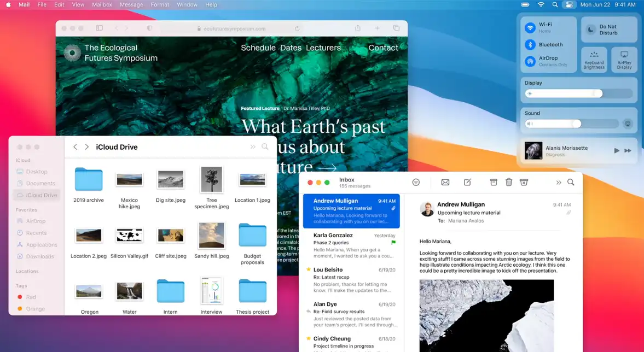Open Keyboard Brightness control
Image resolution: width=644 pixels, height=352 pixels.
(x=594, y=60)
